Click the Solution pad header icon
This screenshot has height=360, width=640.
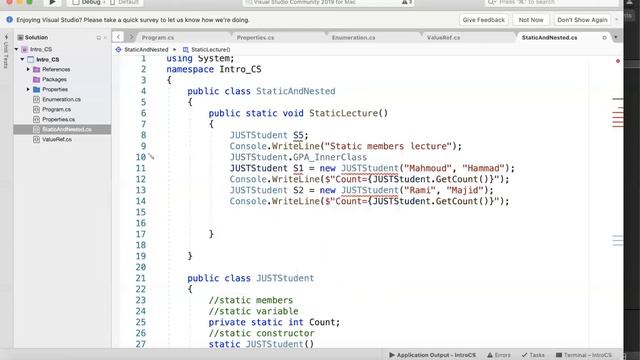[20, 37]
